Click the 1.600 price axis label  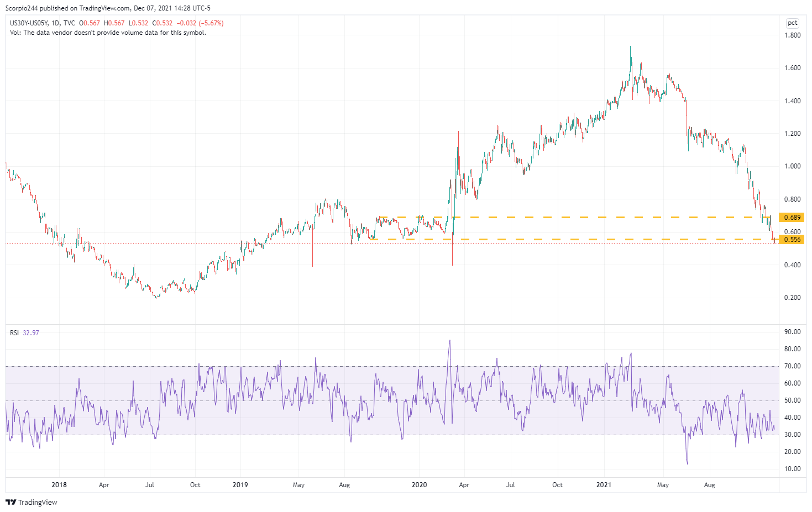792,68
